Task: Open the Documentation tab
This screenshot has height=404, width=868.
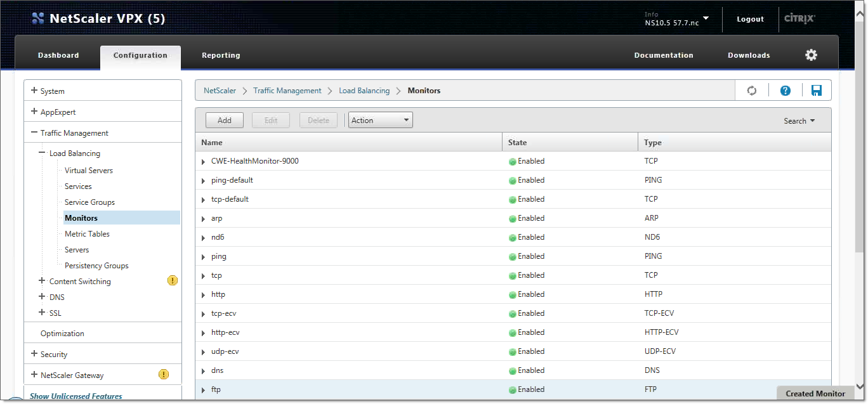Action: point(664,55)
